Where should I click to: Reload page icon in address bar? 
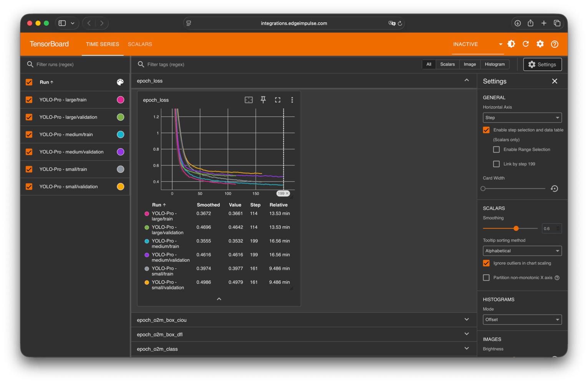coord(400,23)
